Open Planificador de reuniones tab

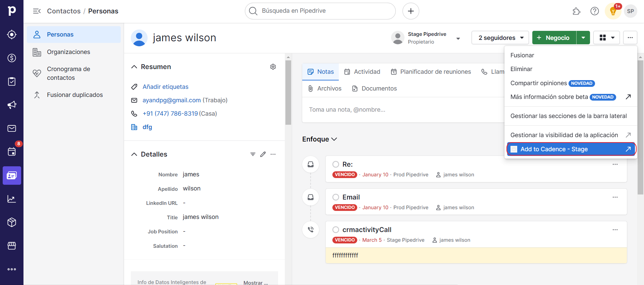431,72
